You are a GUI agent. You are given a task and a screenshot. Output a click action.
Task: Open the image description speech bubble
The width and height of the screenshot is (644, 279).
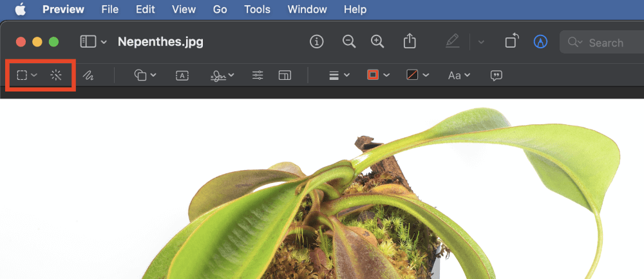(497, 75)
